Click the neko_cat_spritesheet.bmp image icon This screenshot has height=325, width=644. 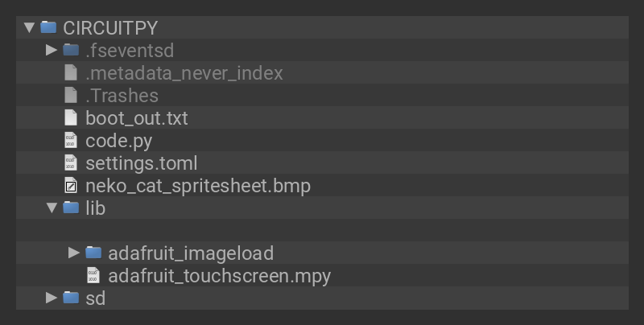point(71,186)
